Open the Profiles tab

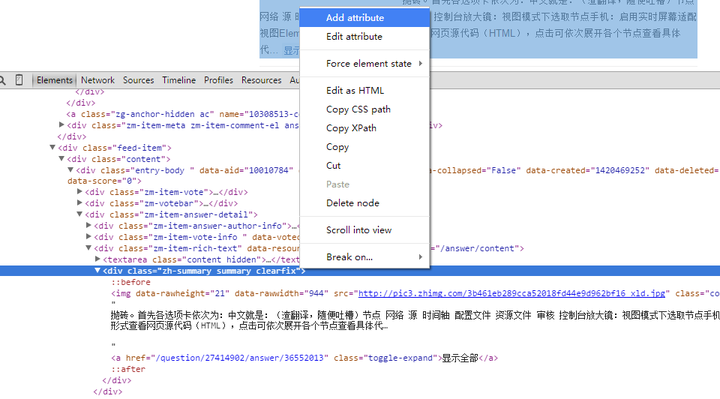[x=218, y=80]
